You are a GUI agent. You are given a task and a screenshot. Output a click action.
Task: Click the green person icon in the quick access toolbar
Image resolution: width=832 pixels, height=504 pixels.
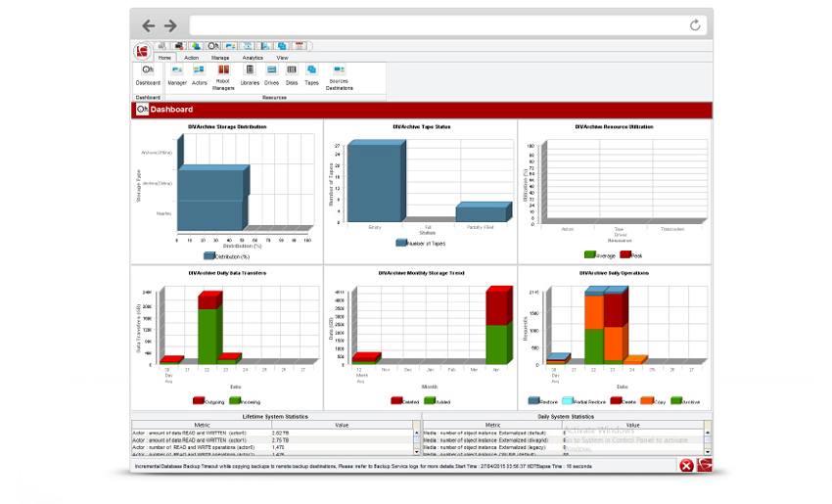[196, 46]
